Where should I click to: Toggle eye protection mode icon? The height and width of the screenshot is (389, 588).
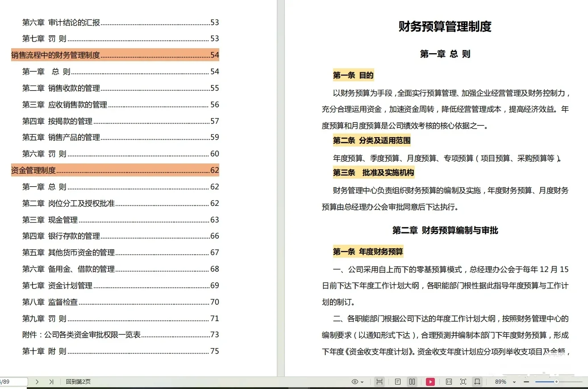[355, 382]
